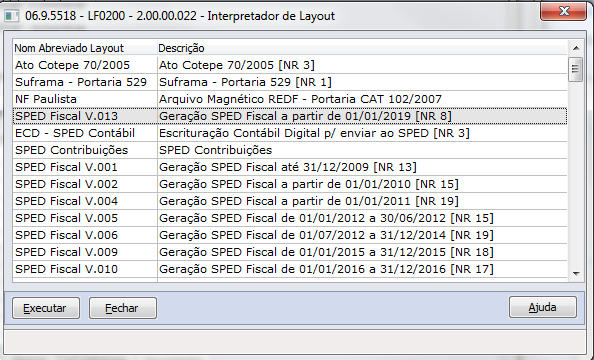Select SPED Fiscal V.009 row
This screenshot has width=594, height=360.
pos(290,252)
